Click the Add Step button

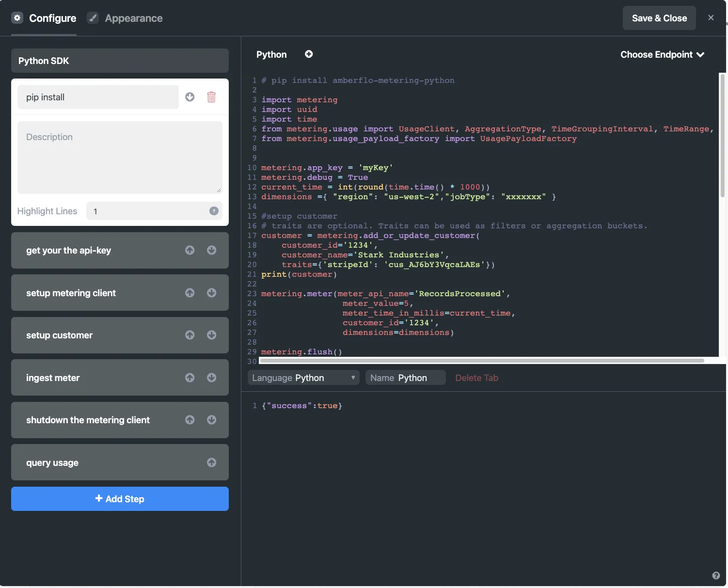pyautogui.click(x=120, y=499)
